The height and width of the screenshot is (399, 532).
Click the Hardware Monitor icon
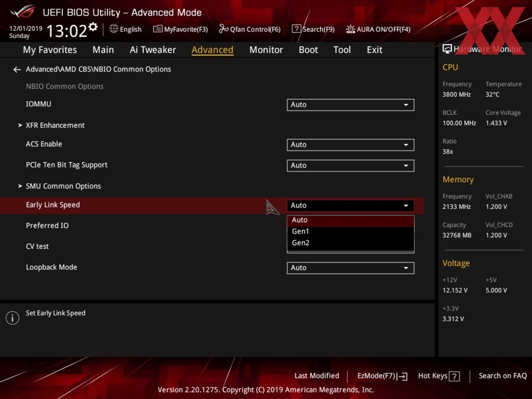(447, 49)
